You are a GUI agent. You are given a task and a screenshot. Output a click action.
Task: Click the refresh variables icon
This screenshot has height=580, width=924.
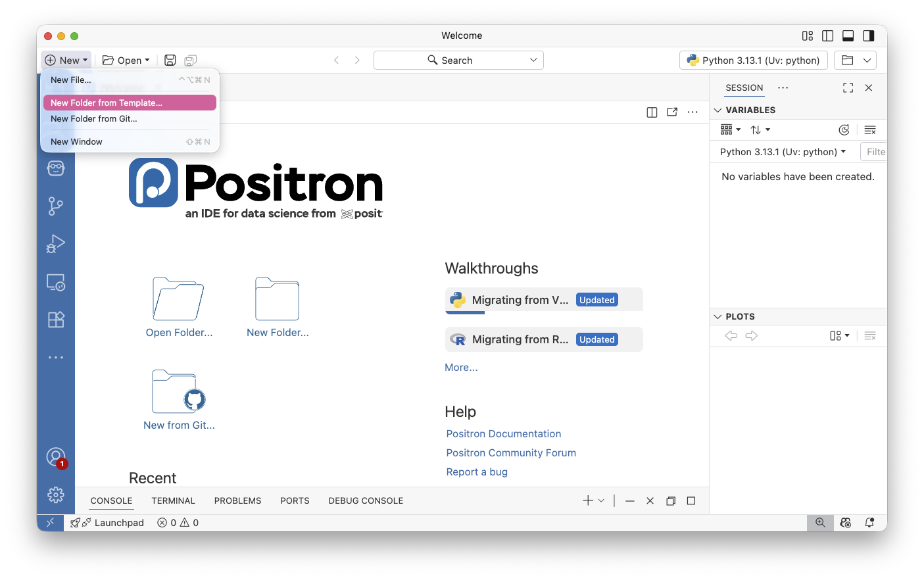844,130
